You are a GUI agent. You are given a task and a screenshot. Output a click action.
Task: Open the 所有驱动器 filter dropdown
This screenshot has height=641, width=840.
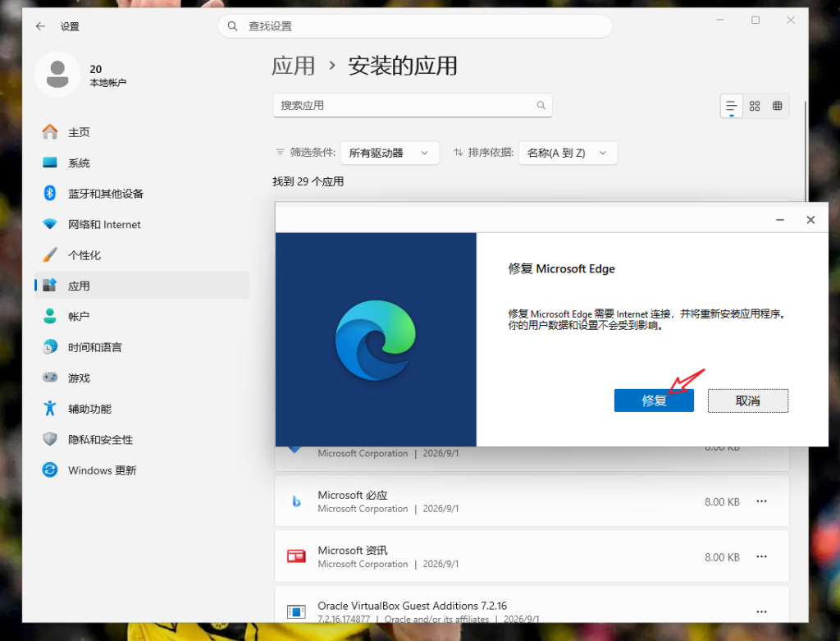point(390,153)
